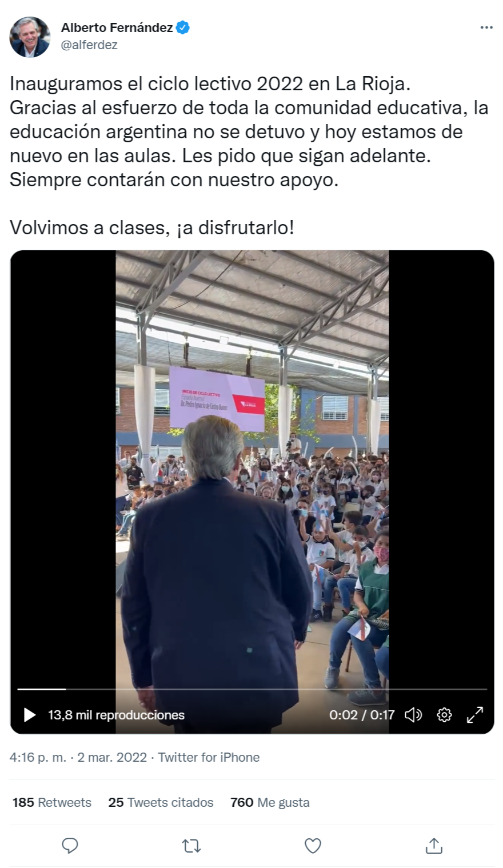This screenshot has width=503, height=868.
Task: Click the blue verified badge
Action: [183, 27]
